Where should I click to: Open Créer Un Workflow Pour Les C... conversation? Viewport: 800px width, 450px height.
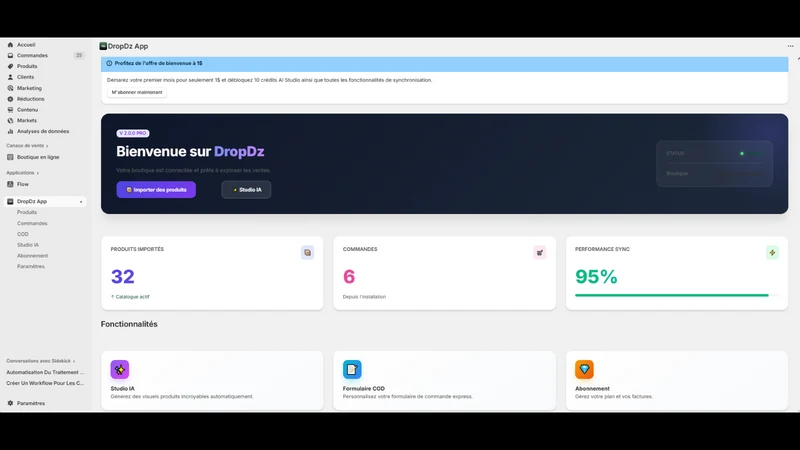(x=45, y=383)
